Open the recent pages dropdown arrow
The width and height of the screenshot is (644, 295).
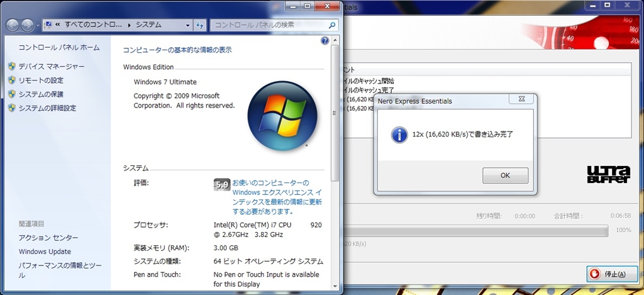pos(38,25)
